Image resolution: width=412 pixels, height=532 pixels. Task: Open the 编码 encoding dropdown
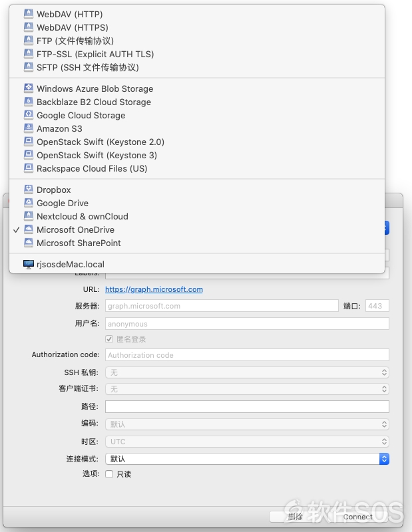tap(247, 424)
